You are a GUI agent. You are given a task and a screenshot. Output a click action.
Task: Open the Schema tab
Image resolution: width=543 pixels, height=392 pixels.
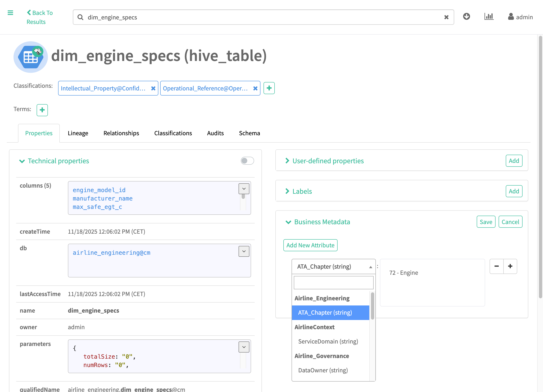pos(249,133)
